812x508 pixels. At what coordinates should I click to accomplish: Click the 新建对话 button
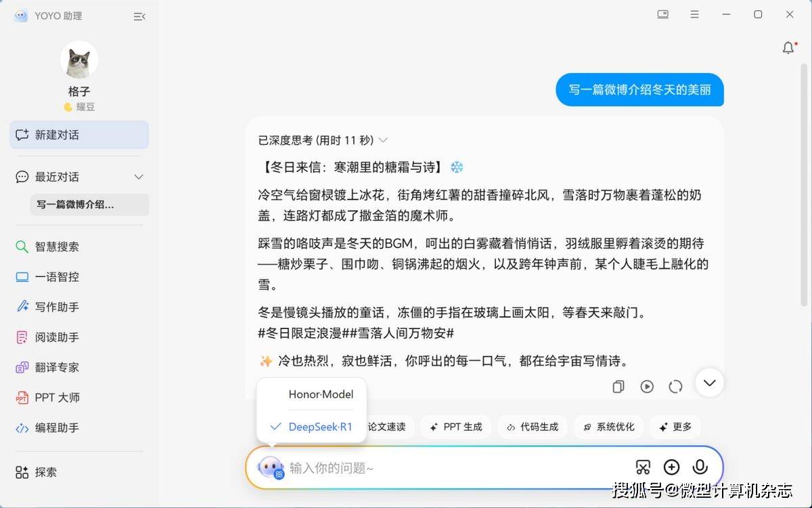coord(79,135)
